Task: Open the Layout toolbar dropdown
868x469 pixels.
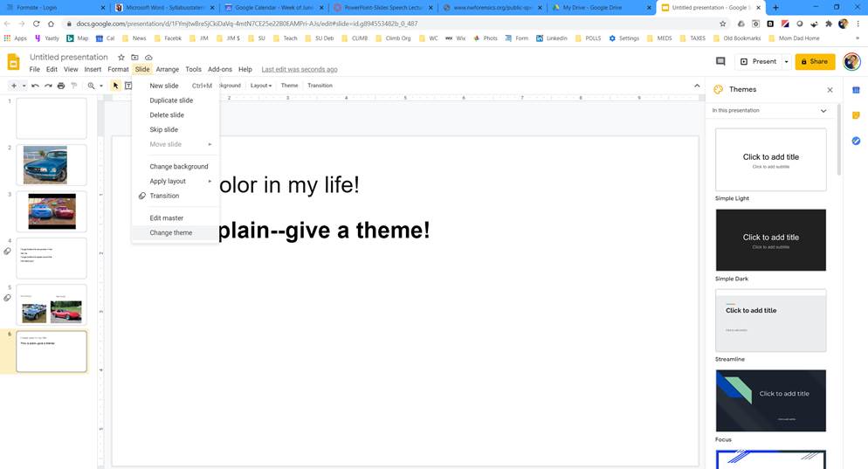Action: click(260, 86)
